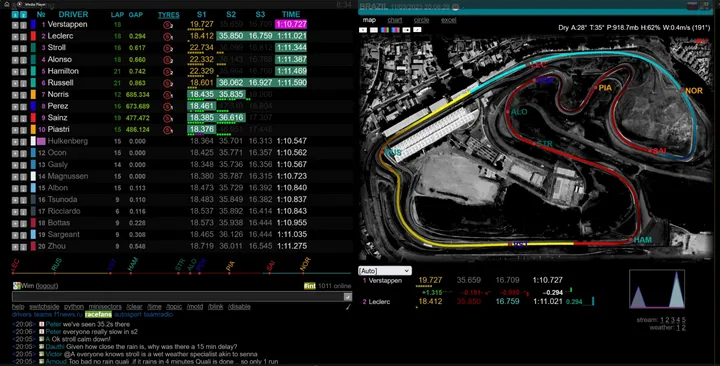Click the /clear command link
This screenshot has width=720, height=366.
click(135, 307)
